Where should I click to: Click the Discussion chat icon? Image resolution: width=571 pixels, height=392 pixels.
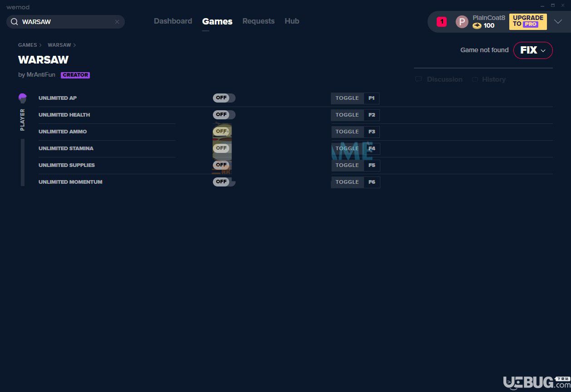click(x=418, y=79)
